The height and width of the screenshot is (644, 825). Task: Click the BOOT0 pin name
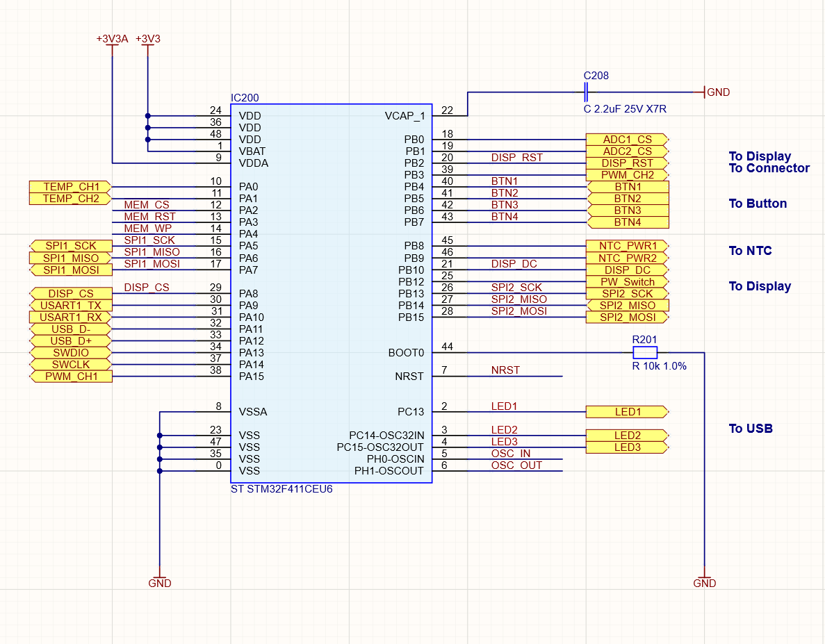click(406, 353)
